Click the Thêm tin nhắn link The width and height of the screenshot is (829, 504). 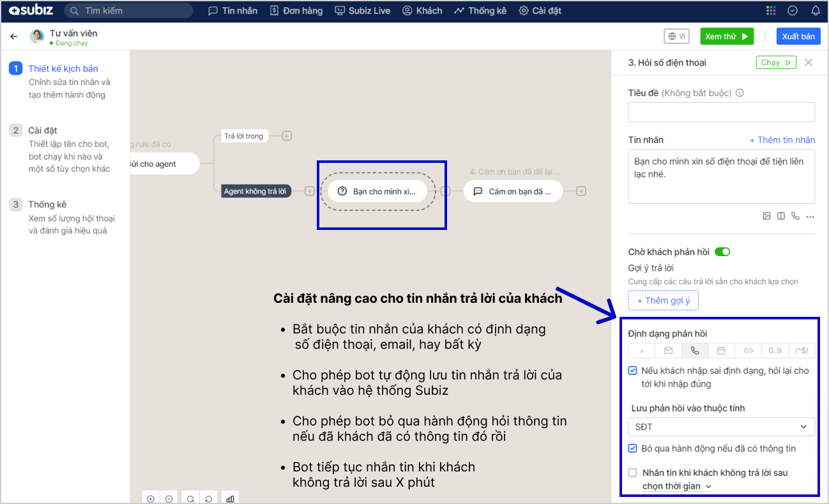782,140
